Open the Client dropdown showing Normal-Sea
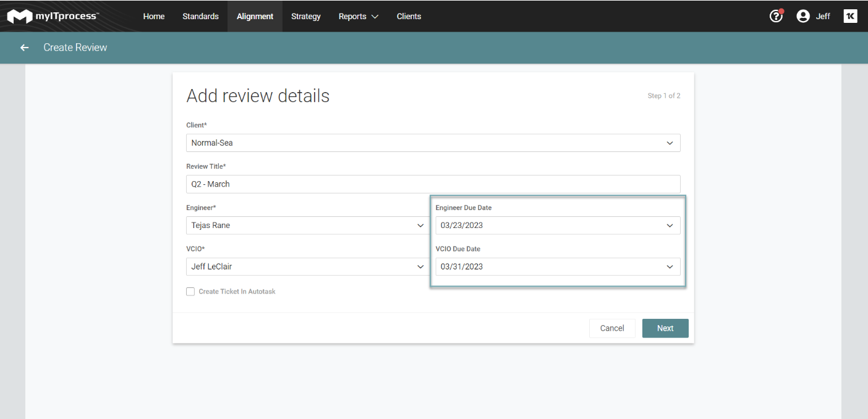868x419 pixels. (x=433, y=143)
